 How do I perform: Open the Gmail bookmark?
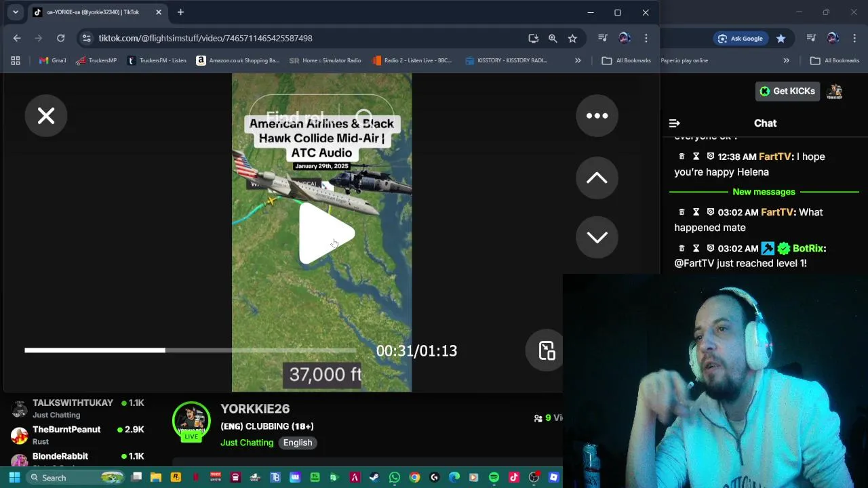(x=52, y=60)
